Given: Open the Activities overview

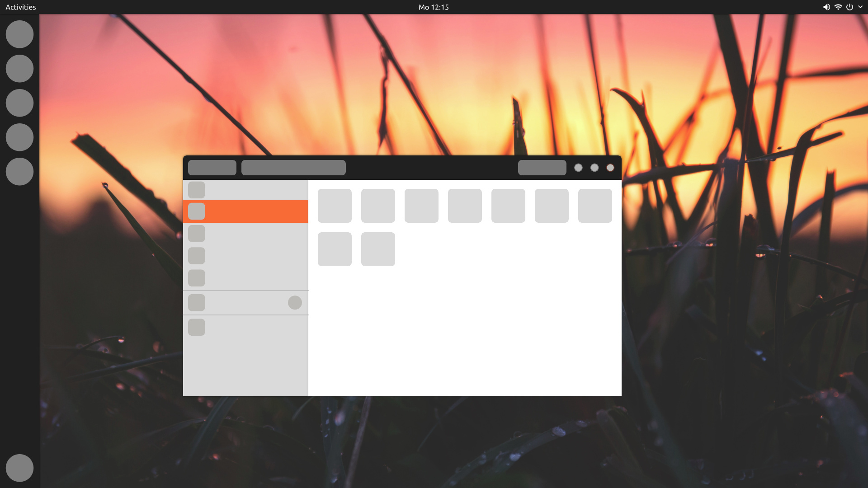Looking at the screenshot, I should tap(21, 7).
